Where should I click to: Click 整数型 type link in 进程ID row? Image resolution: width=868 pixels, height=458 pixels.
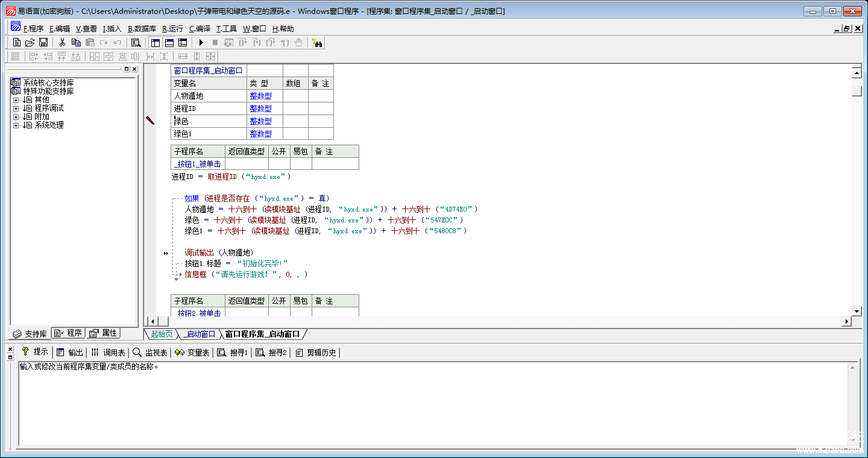(260, 108)
